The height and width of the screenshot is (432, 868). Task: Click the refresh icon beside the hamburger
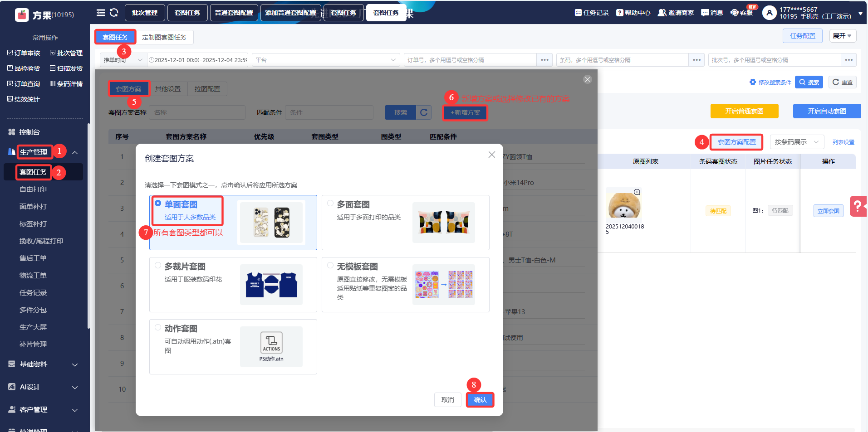click(x=114, y=13)
